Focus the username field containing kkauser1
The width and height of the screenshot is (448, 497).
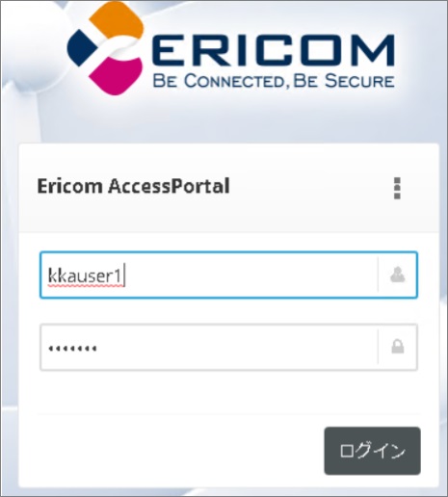click(228, 275)
